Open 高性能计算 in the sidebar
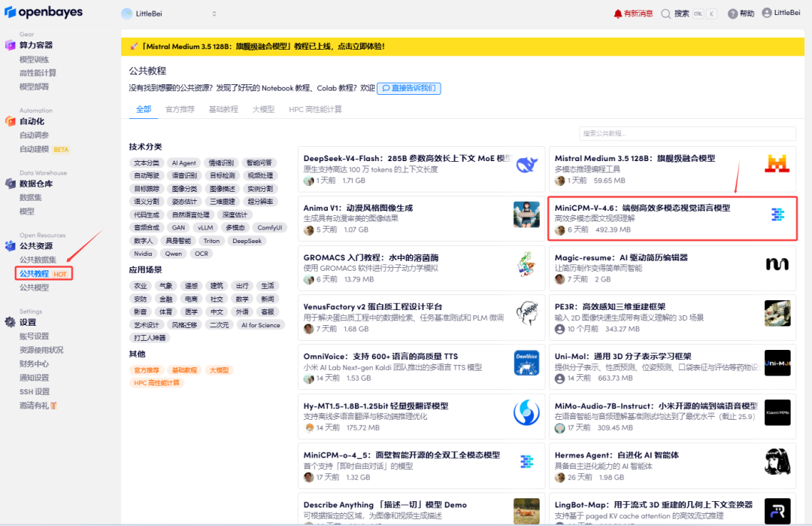Screen dimensions: 812x526 pos(38,72)
